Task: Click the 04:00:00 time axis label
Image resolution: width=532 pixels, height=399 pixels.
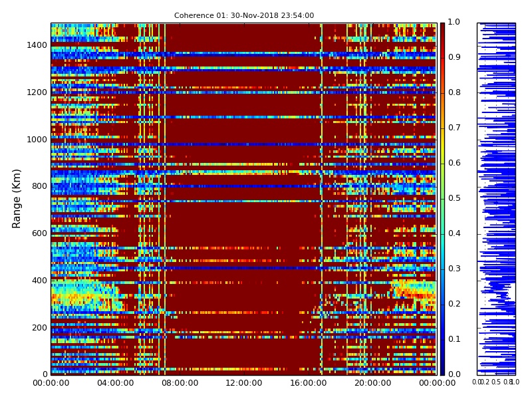Action: (x=115, y=383)
